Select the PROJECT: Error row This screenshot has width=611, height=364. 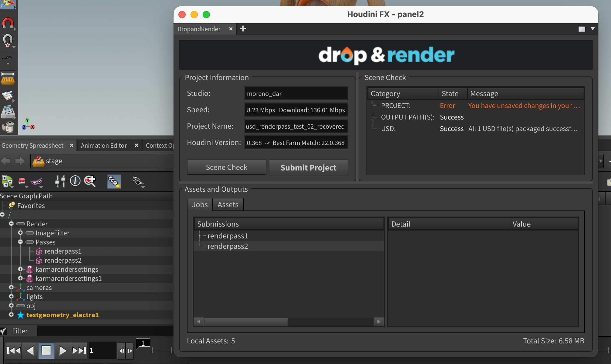pos(475,106)
